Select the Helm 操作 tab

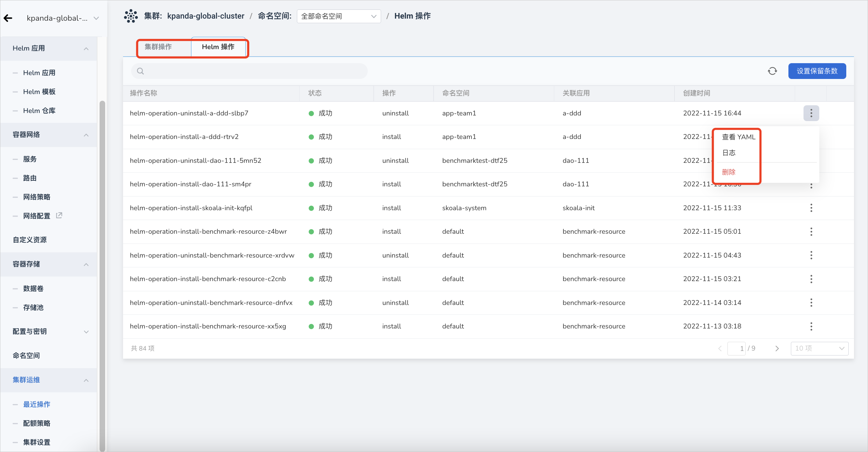click(x=218, y=47)
